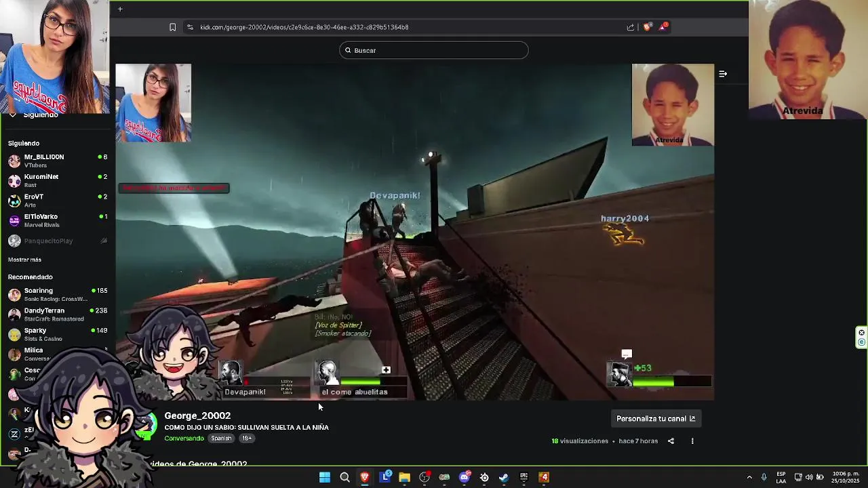Open volume control in system tray
This screenshot has height=488, width=868.
810,477
